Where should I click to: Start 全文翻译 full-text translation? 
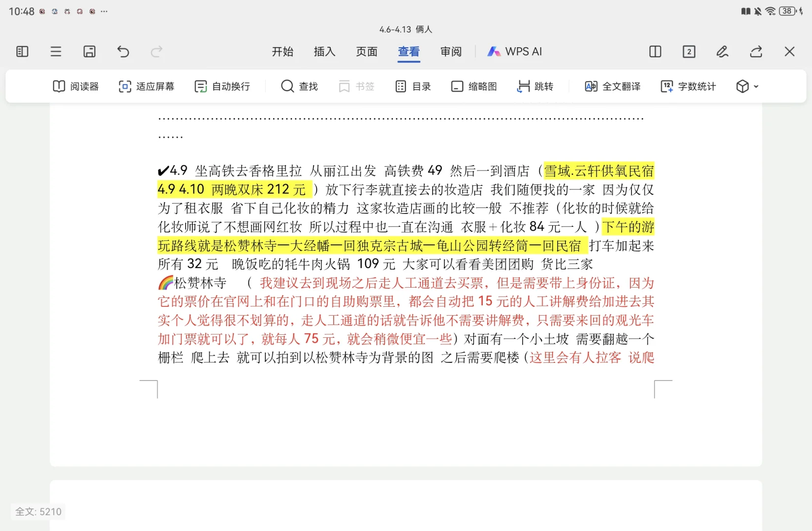[612, 86]
